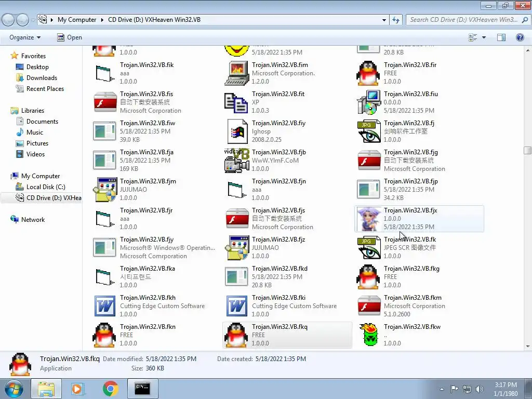Select Libraries in navigation pane

click(x=33, y=111)
